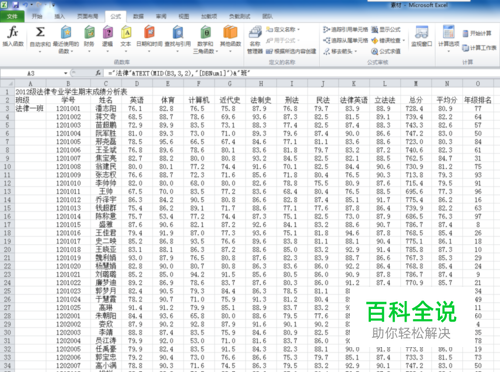Expand the Error Checking dropdown arrow
500x372 pixels.
pyautogui.click(x=403, y=40)
